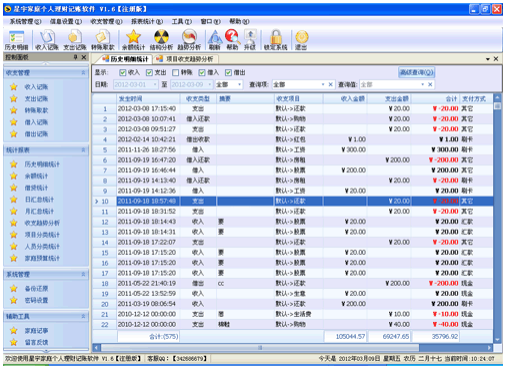Select 借贷统计 in the side panel
This screenshot has width=505, height=368.
pyautogui.click(x=36, y=188)
